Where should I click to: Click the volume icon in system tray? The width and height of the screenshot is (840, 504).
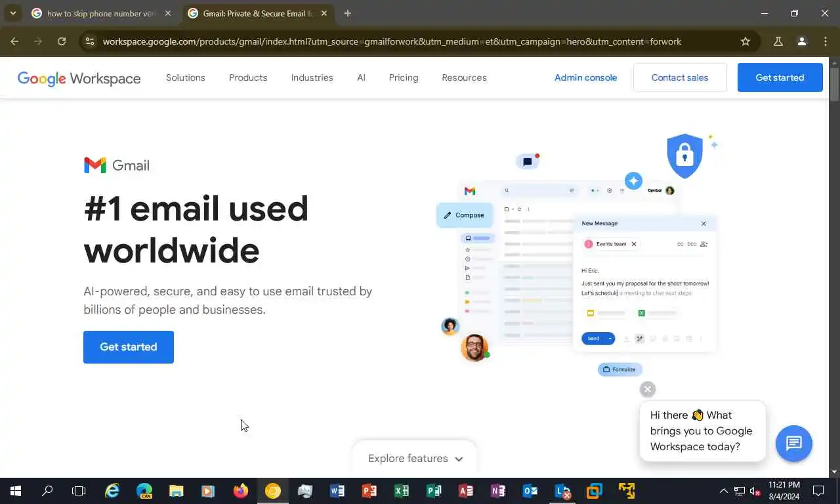point(755,491)
